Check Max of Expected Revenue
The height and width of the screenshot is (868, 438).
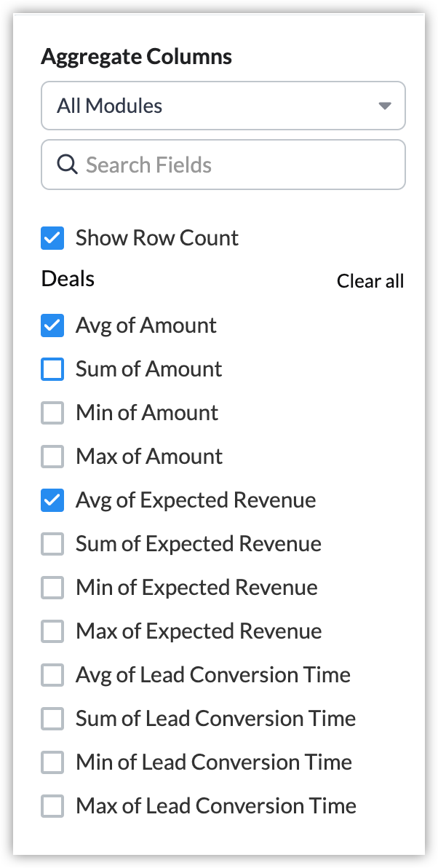tap(52, 631)
